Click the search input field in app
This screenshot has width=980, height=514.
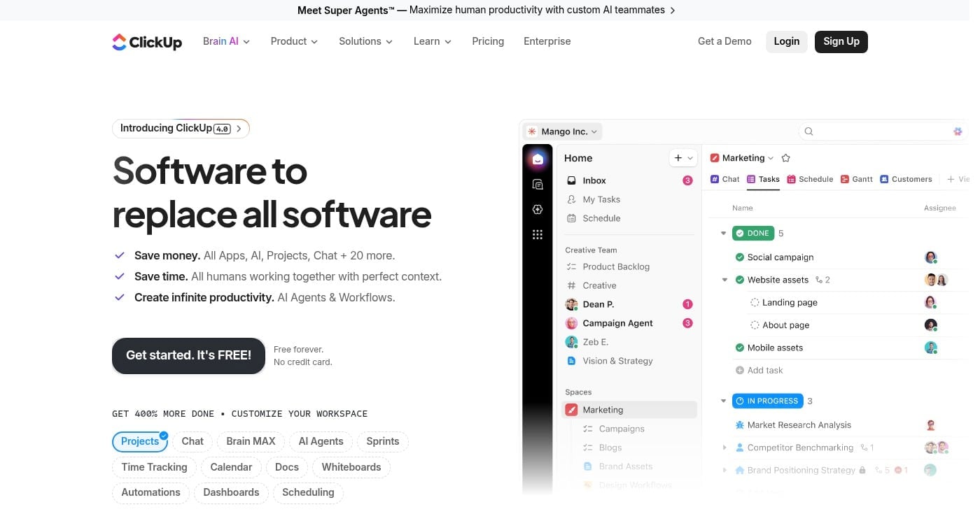pyautogui.click(x=882, y=131)
